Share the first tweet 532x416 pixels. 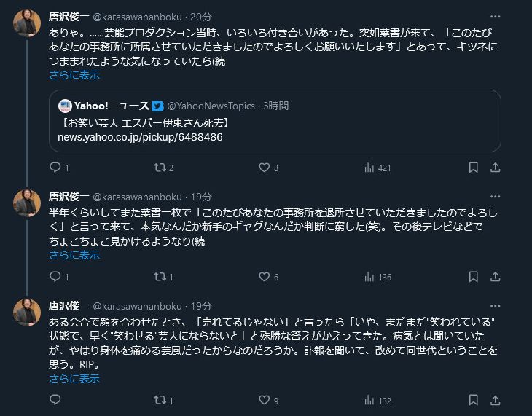click(496, 168)
